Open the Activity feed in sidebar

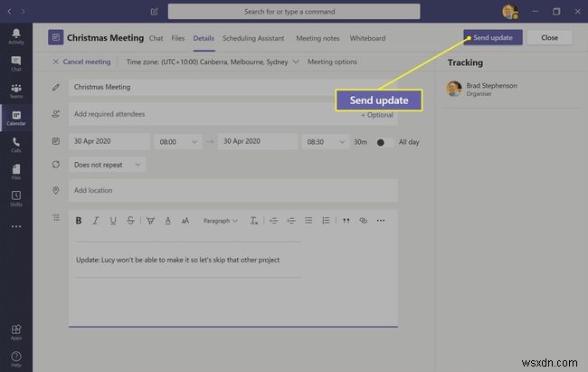coord(16,37)
